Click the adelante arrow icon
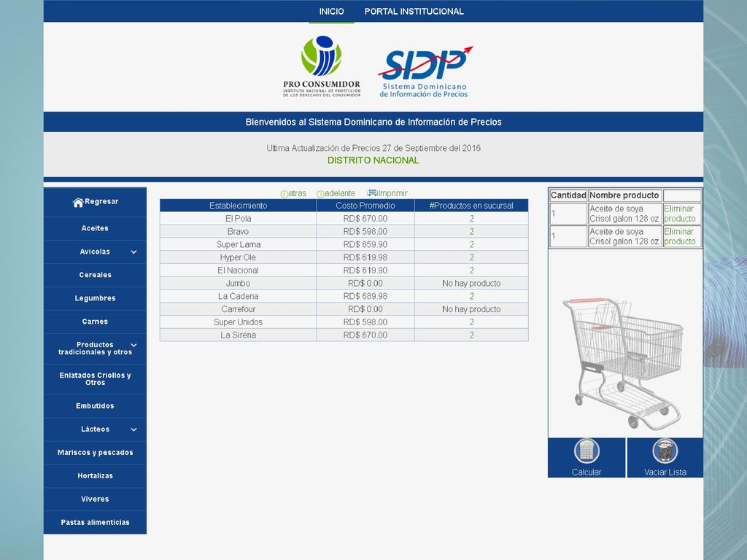Image resolution: width=747 pixels, height=560 pixels. pos(320,194)
